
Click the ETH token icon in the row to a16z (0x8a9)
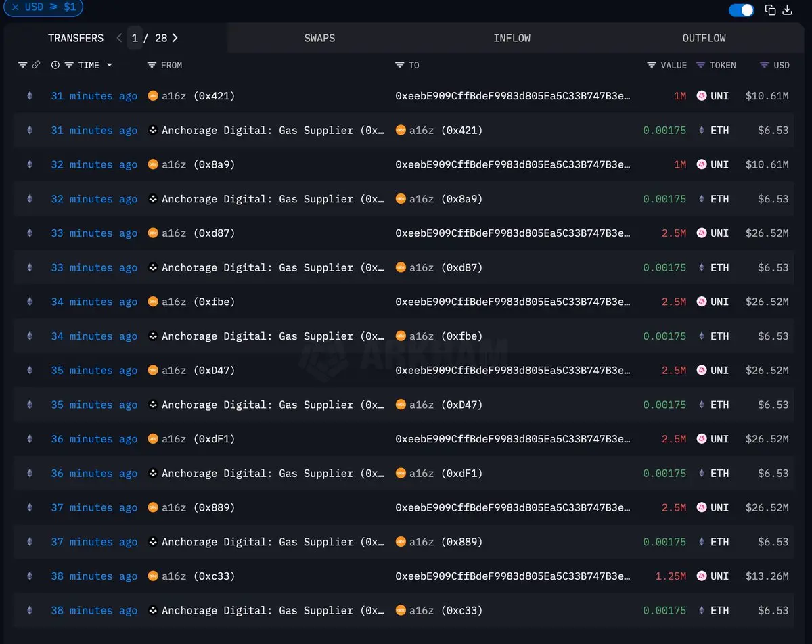(x=702, y=199)
